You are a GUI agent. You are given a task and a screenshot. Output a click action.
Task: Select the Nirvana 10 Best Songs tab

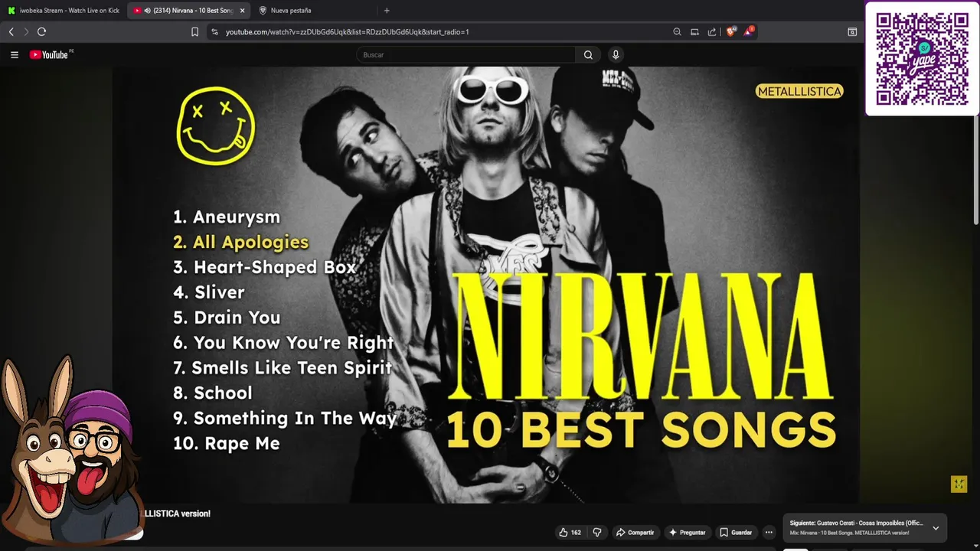tap(189, 11)
